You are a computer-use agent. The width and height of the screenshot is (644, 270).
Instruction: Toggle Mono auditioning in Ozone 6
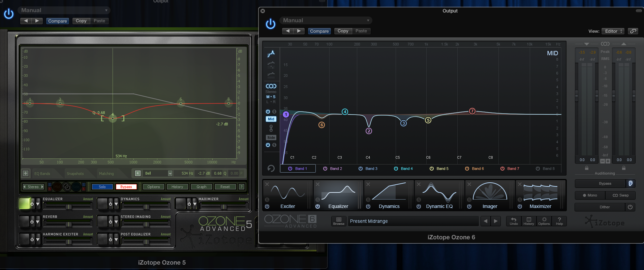590,195
